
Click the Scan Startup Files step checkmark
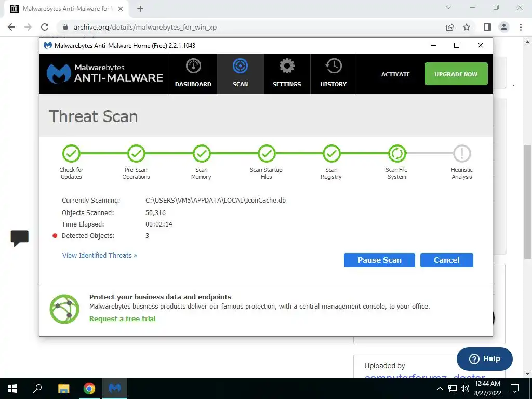267,154
